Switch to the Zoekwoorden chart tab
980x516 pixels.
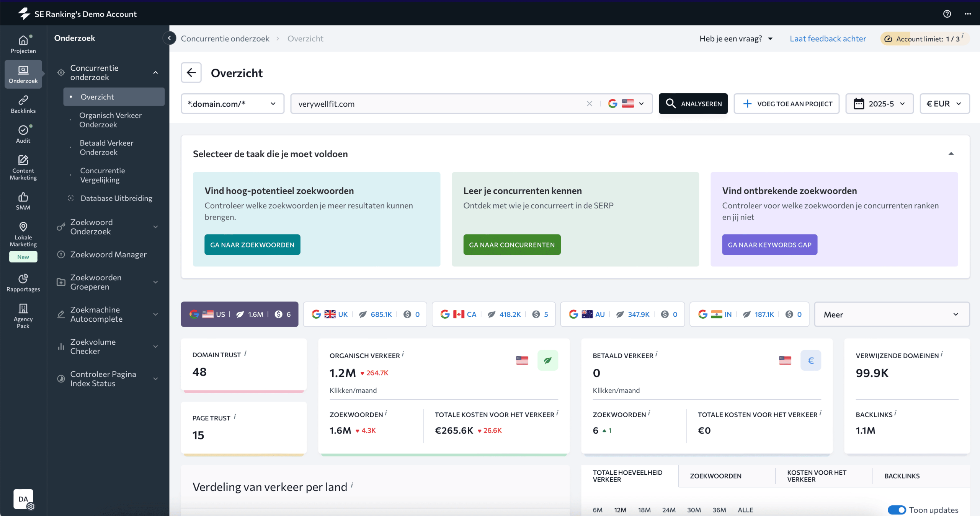pos(715,476)
